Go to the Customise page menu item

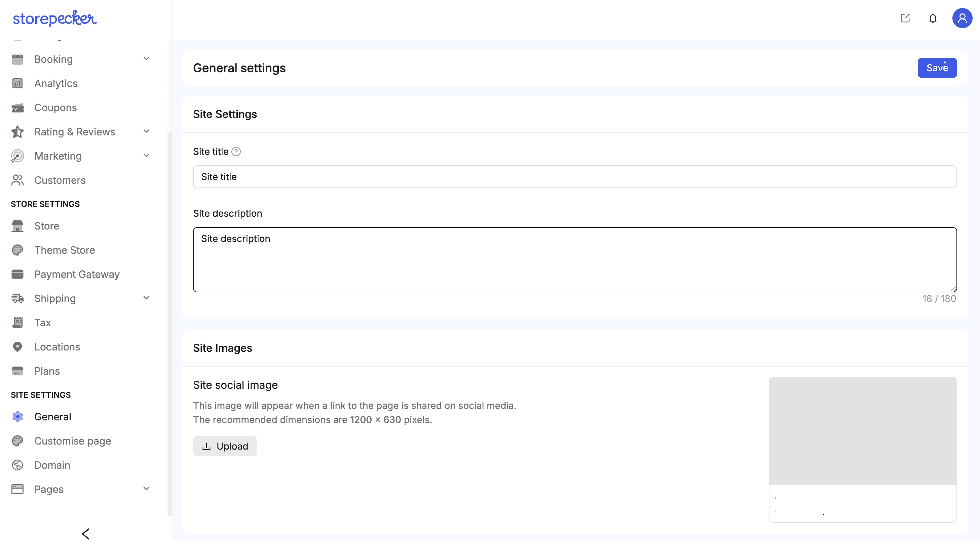coord(72,441)
